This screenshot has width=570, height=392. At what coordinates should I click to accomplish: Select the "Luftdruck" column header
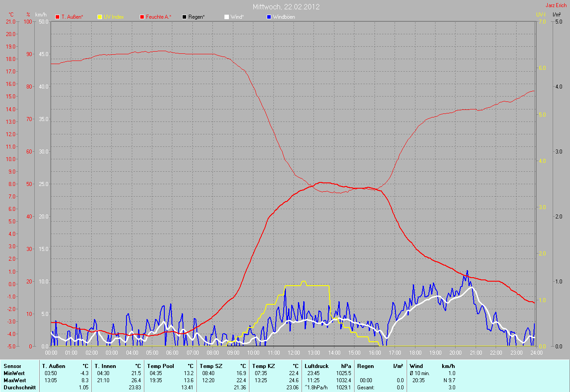pyautogui.click(x=317, y=366)
